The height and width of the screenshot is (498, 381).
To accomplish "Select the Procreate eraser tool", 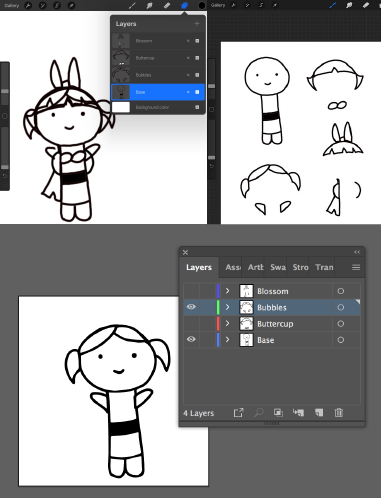I will click(167, 5).
